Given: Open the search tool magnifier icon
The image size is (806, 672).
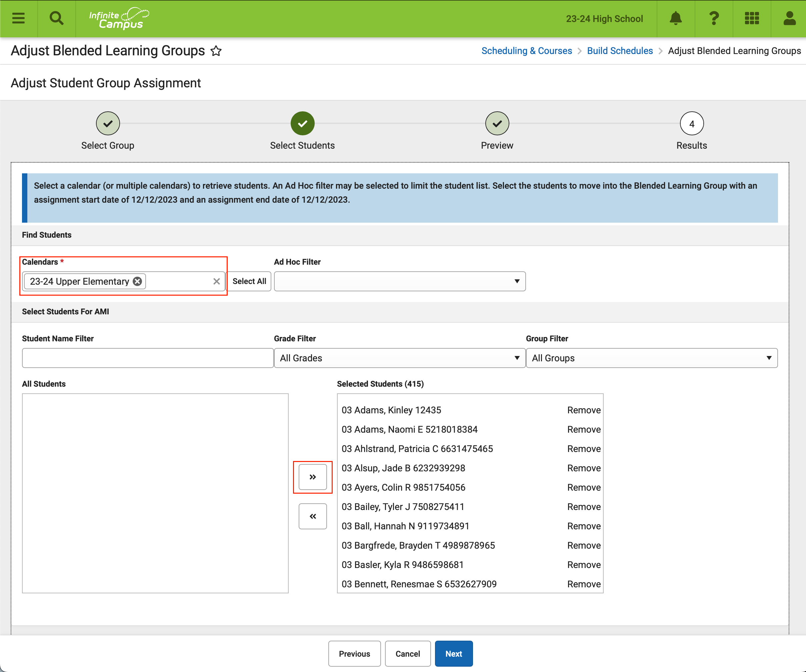Looking at the screenshot, I should [x=56, y=18].
